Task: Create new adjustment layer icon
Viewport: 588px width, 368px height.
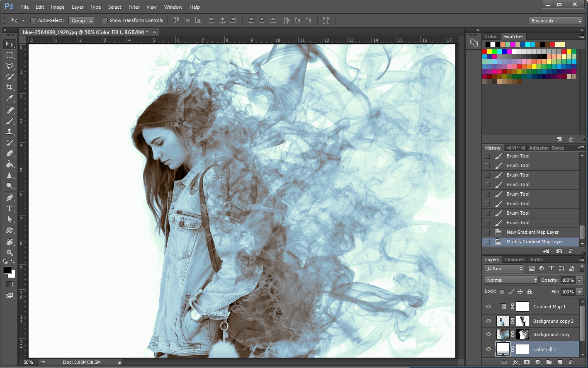Action: click(538, 362)
